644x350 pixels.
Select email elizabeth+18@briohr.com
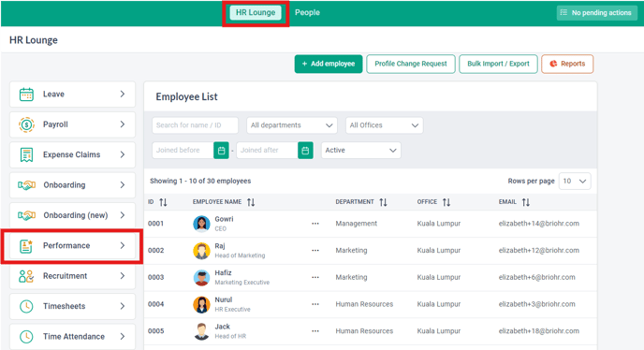click(539, 331)
